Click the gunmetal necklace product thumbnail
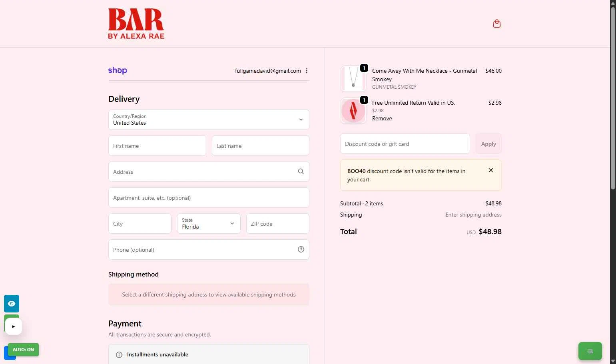 (x=353, y=79)
